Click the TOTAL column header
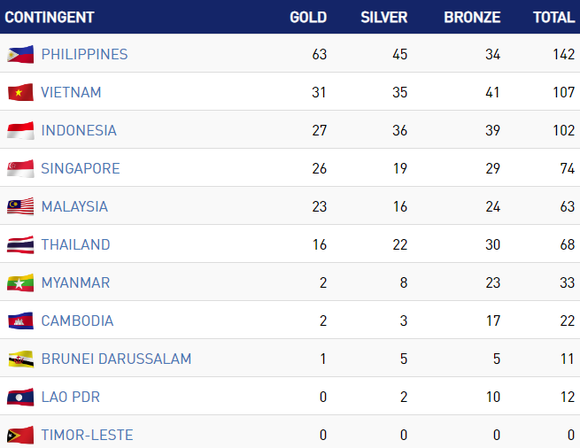Viewport: 580px width, 448px height. [x=554, y=17]
